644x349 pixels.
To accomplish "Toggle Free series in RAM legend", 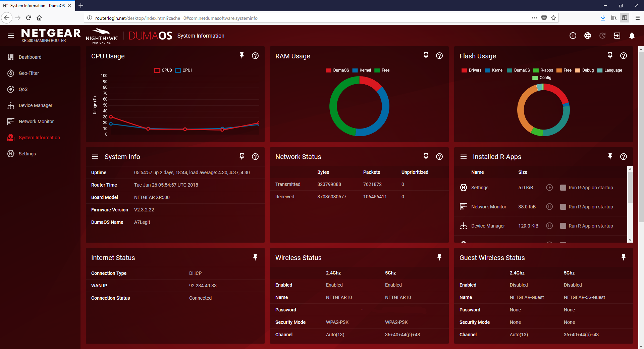I will (x=382, y=70).
